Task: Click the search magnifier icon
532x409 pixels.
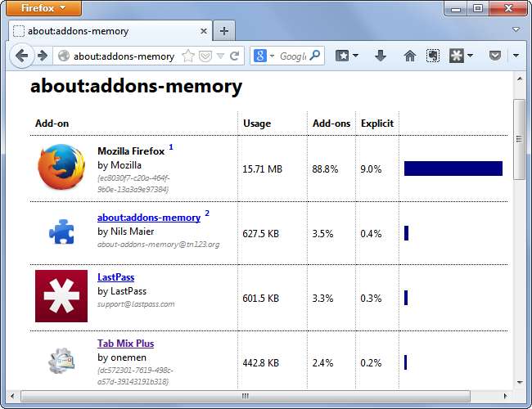Action: (315, 56)
